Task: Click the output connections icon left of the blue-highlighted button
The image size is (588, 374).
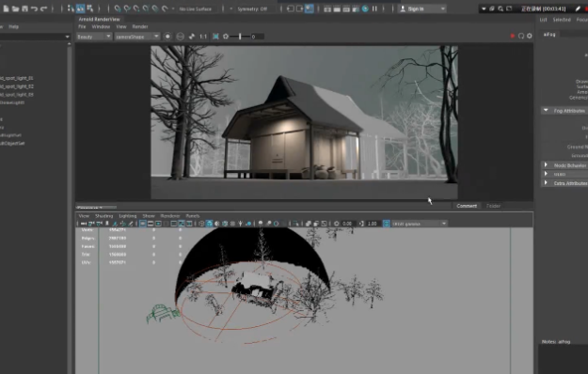Action: [299, 8]
